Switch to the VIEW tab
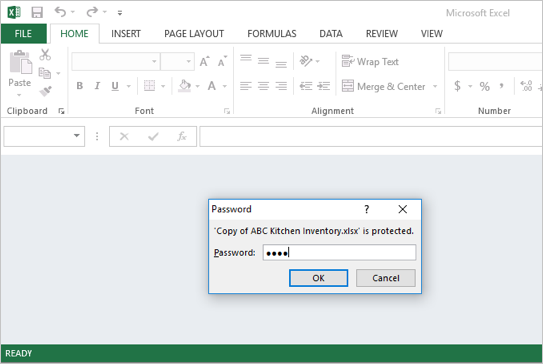The height and width of the screenshot is (364, 543). (x=431, y=34)
